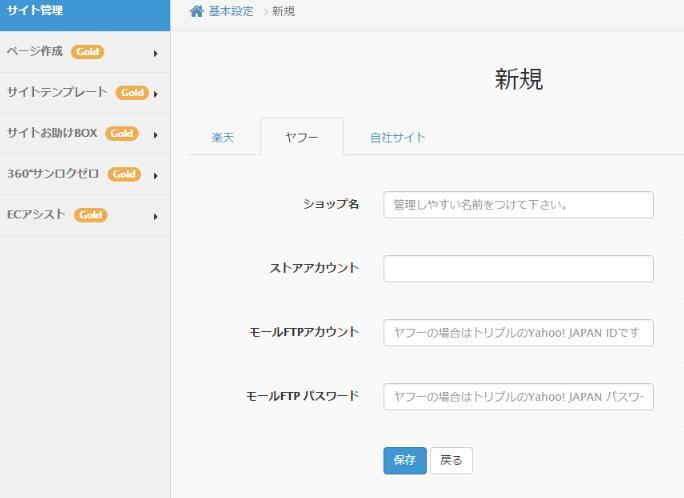684x498 pixels.
Task: Select the ヤフー tab
Action: coord(302,137)
